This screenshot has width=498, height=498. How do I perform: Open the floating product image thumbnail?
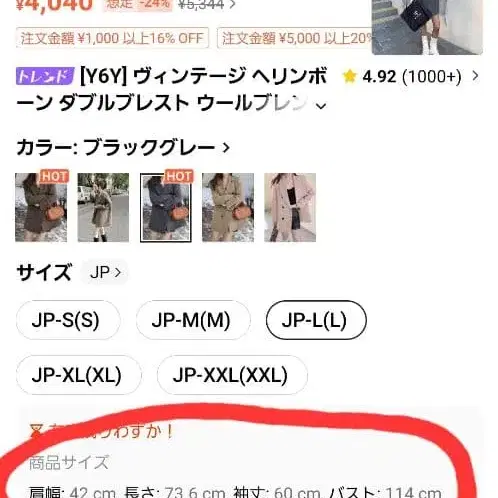(427, 27)
